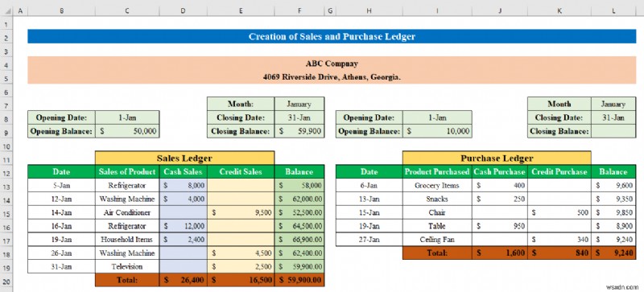Select row 12 header

(6, 171)
